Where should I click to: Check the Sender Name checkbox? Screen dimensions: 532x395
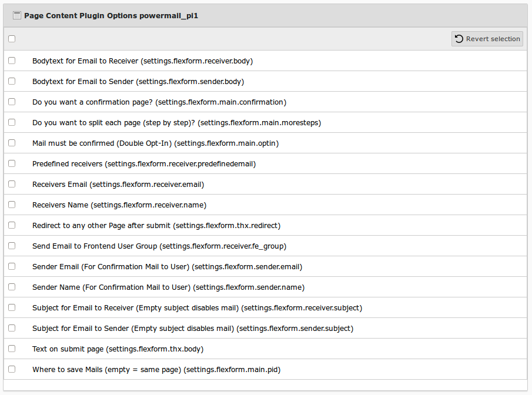tap(12, 287)
